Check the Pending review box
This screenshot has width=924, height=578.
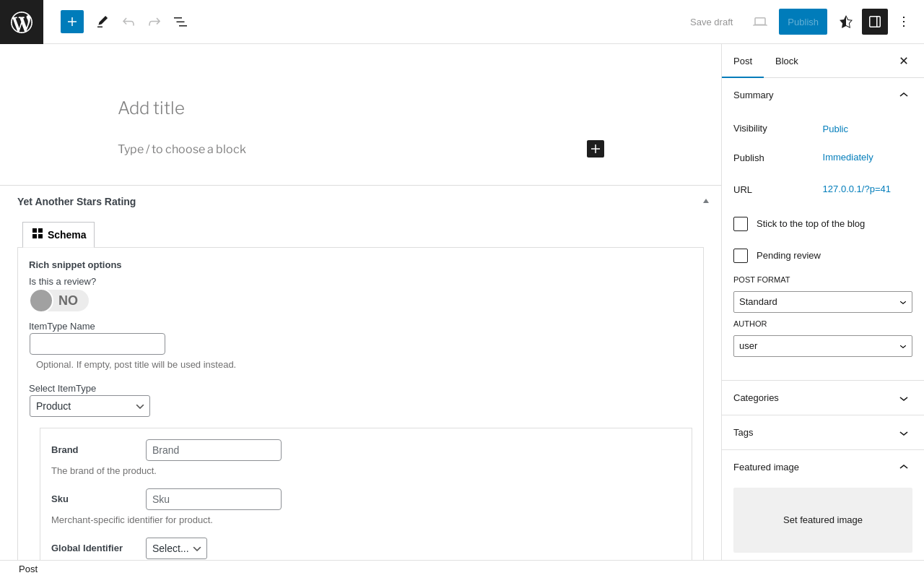click(x=741, y=256)
